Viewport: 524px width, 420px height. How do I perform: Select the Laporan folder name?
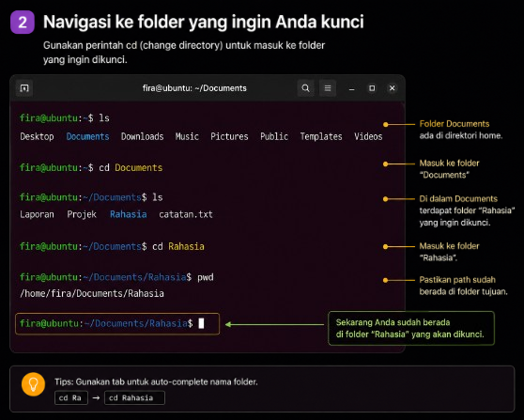tap(37, 214)
